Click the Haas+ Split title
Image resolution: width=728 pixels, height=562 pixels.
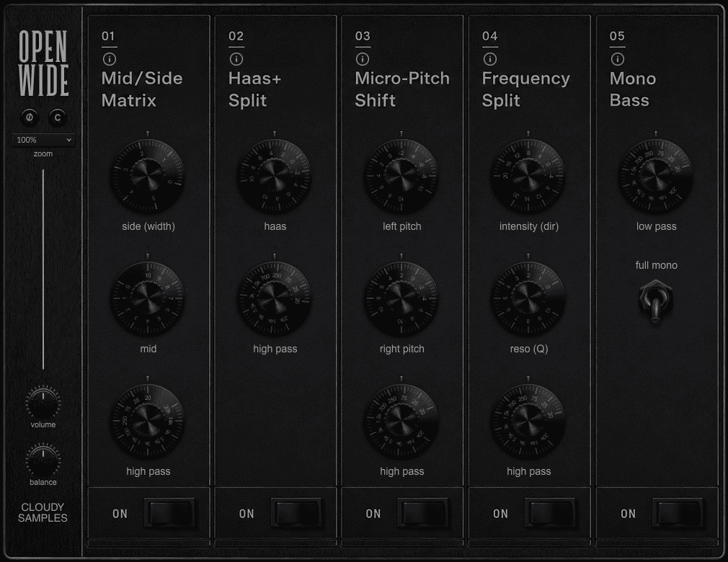point(255,89)
